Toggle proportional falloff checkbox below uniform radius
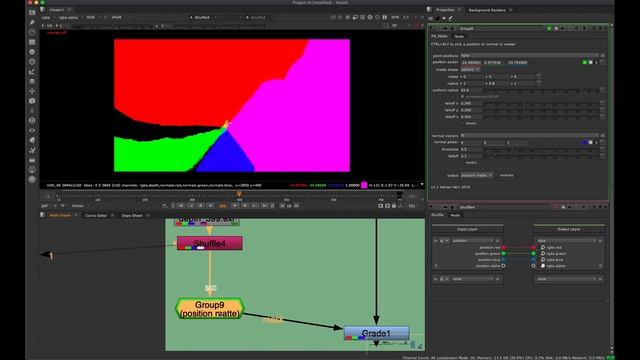This screenshot has width=640, height=360. [x=462, y=97]
